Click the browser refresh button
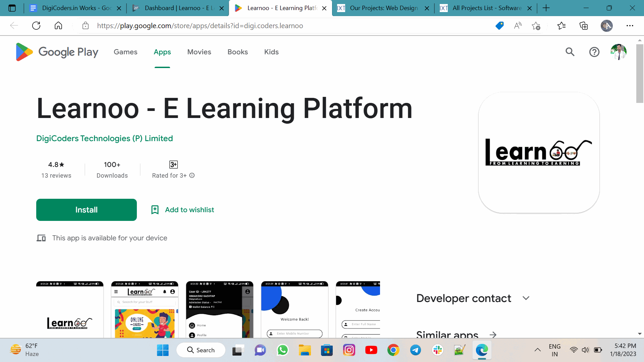Viewport: 644px width, 362px height. pyautogui.click(x=36, y=26)
